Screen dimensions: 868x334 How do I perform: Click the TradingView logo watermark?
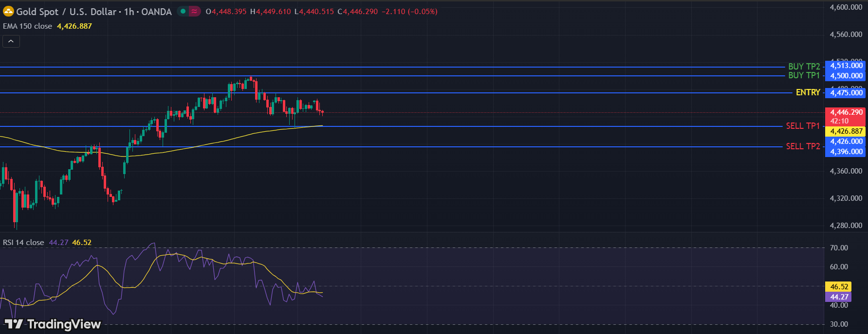click(x=53, y=324)
